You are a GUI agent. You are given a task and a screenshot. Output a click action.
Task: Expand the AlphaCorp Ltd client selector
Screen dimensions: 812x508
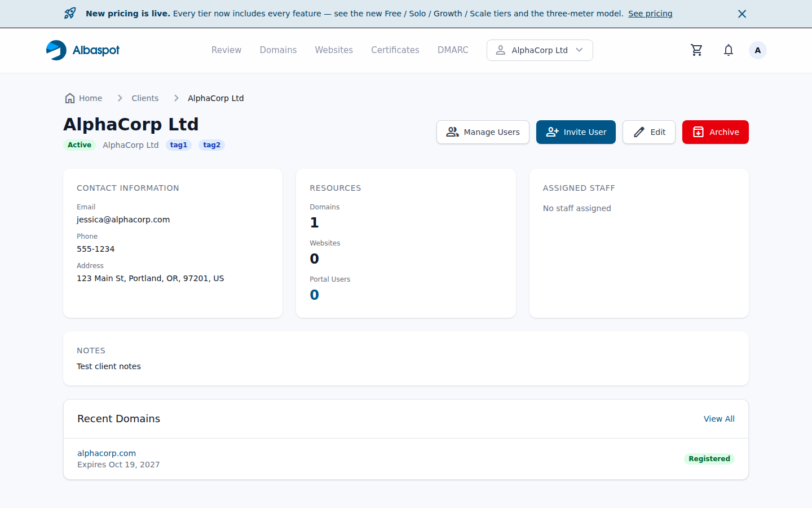540,50
